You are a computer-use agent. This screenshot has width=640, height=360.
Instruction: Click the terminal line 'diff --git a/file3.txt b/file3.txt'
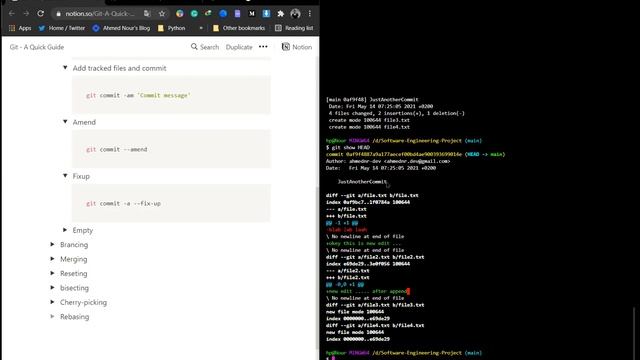375,305
